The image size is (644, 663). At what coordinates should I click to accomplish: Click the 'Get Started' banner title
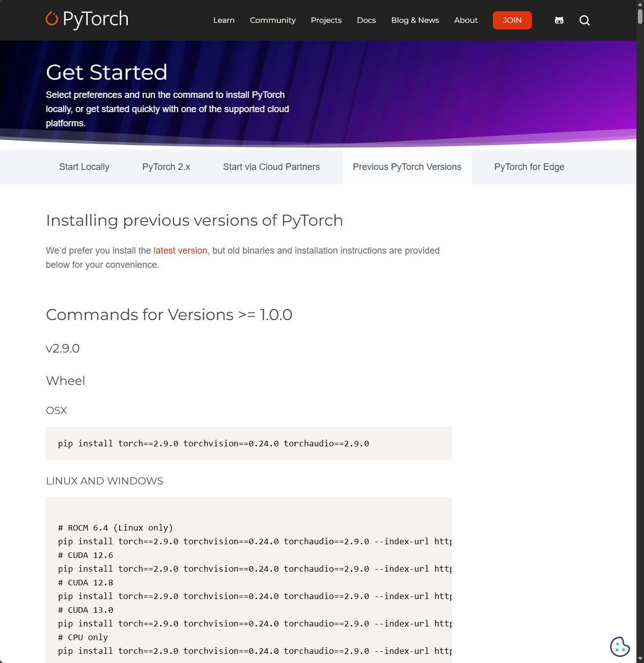point(106,72)
